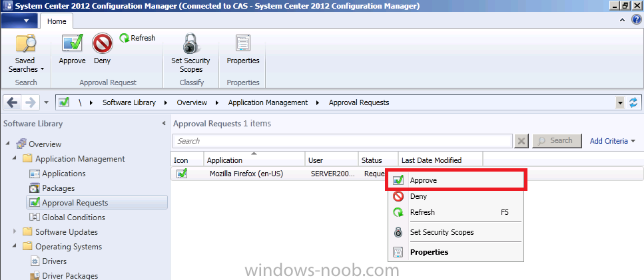Open the blue application menu dropdown

pos(20,21)
